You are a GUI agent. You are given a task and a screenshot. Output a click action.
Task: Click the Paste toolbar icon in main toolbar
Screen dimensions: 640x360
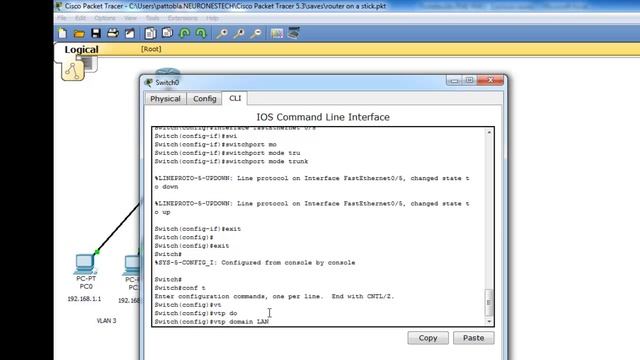[167, 33]
